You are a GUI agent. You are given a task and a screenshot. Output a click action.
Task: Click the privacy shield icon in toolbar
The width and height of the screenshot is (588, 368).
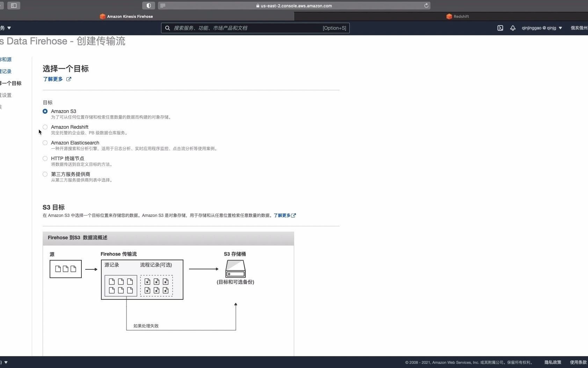pos(148,6)
